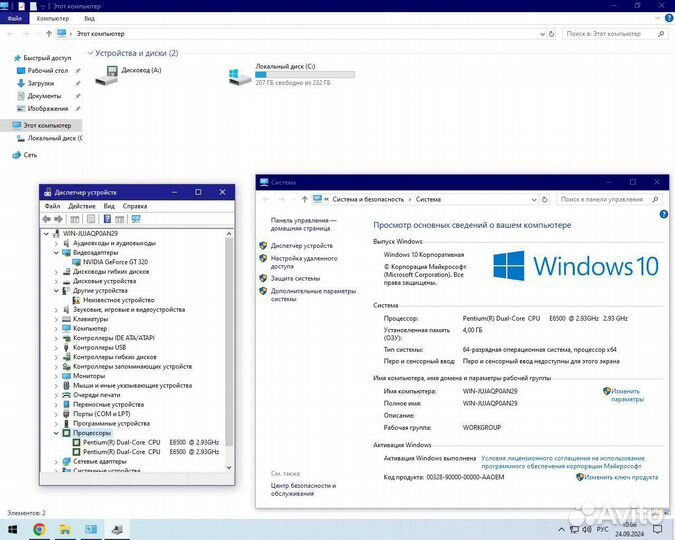Click the Windows Start button
This screenshot has width=675, height=540.
tap(13, 529)
